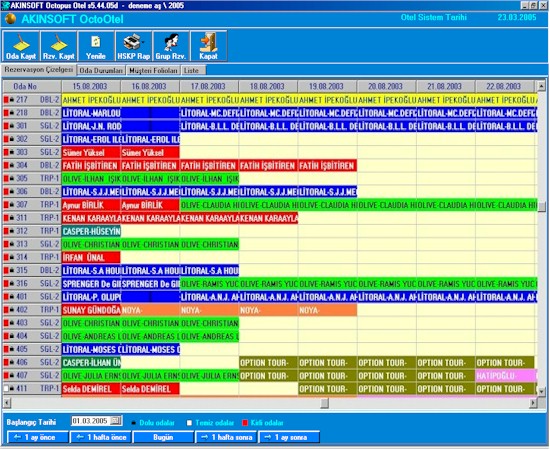Select FATİH İŞBİTİREN cell on 19.08.2003

click(x=328, y=166)
